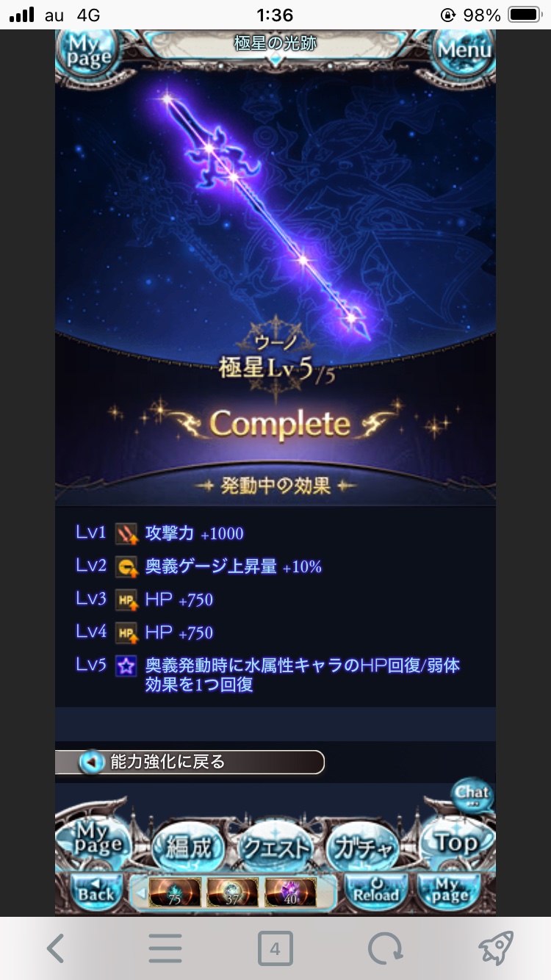Tap the Reload button
Viewport: 551px width, 980px height.
click(375, 892)
